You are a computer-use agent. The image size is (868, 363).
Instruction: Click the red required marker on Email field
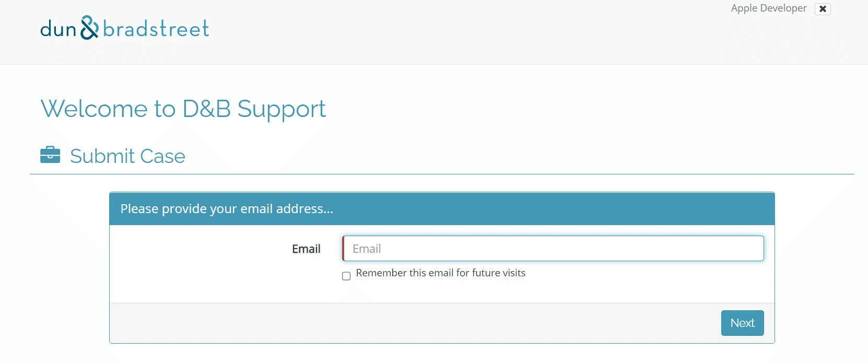pyautogui.click(x=343, y=249)
